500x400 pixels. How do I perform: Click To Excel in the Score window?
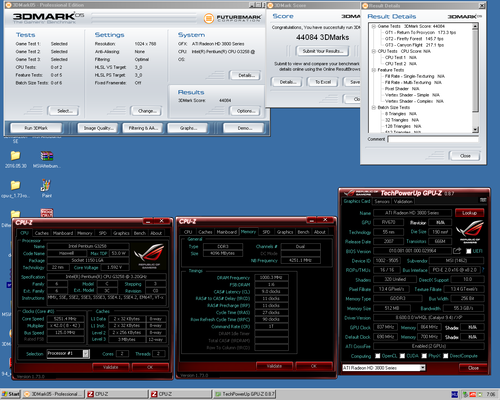click(x=323, y=82)
